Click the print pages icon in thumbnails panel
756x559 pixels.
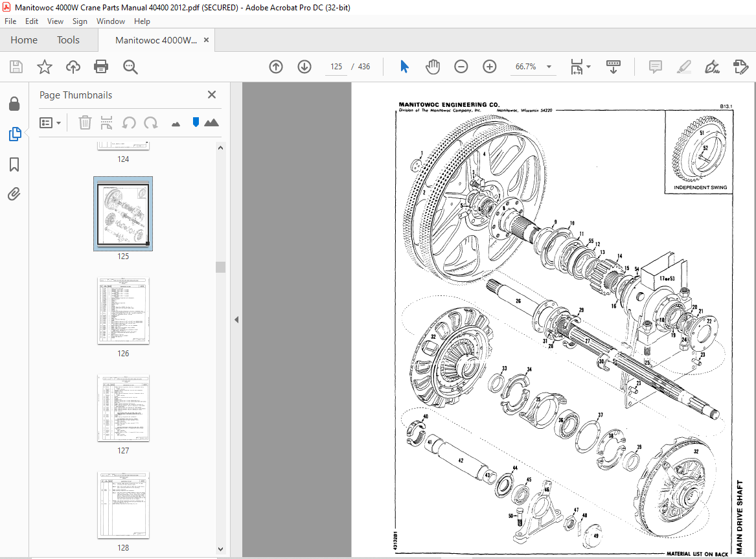coord(106,123)
